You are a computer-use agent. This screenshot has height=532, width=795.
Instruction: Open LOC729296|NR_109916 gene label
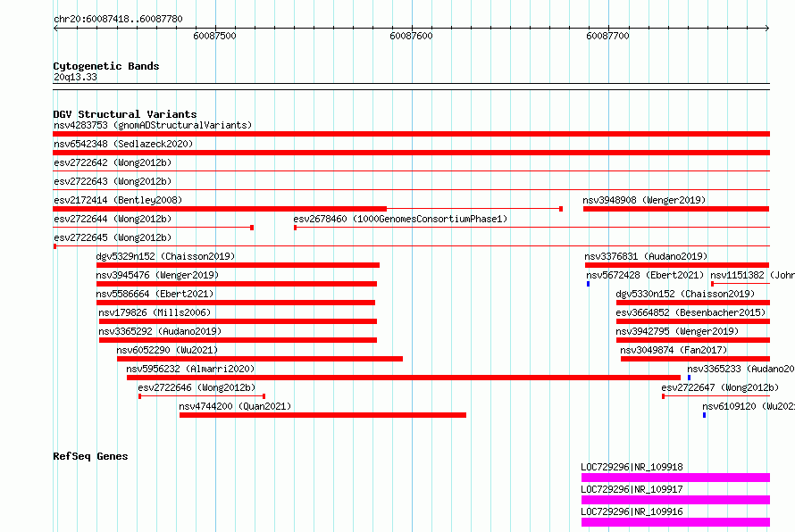tap(632, 511)
